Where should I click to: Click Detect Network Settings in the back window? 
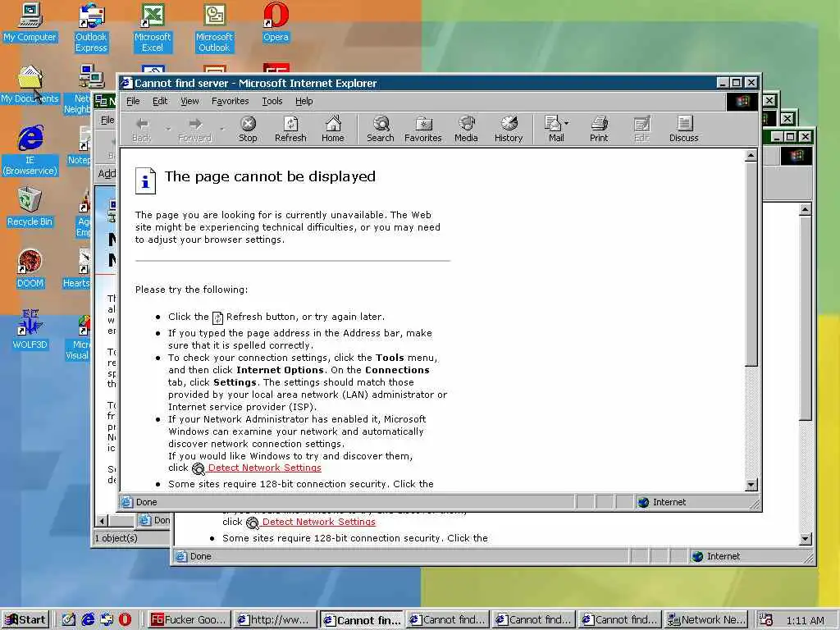319,522
